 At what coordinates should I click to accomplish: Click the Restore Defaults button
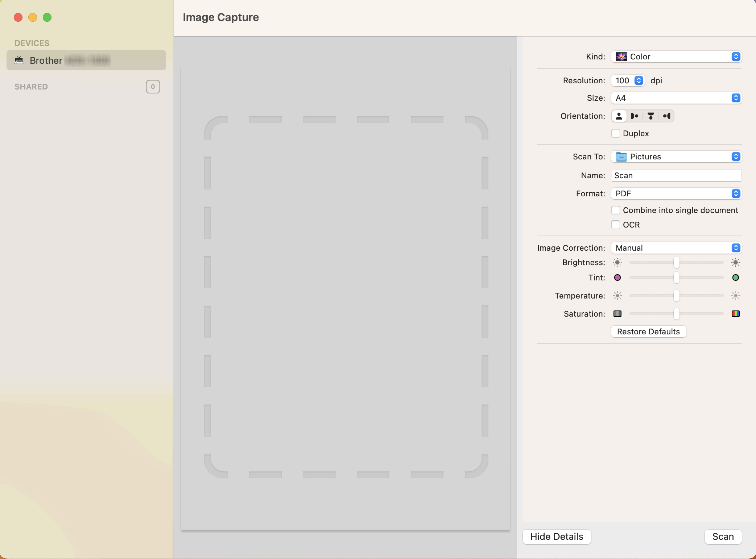tap(648, 331)
